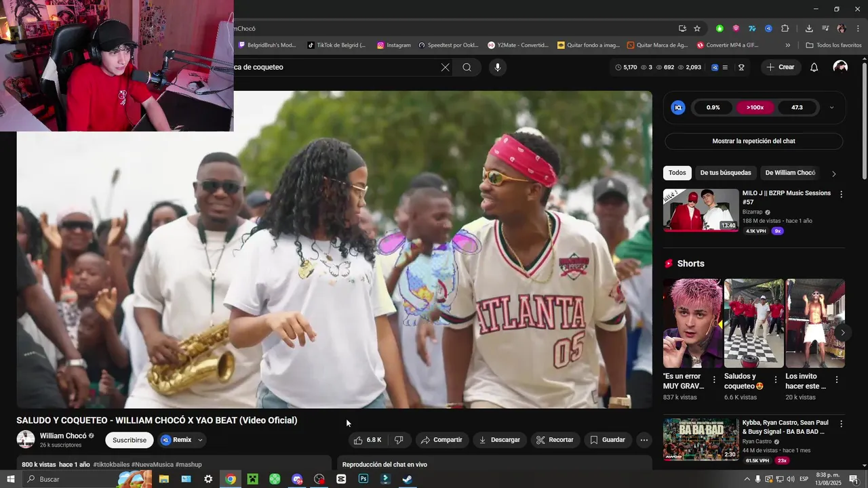Open the 'Speedtest por Ookl...' bookmark
The height and width of the screenshot is (488, 868).
pyautogui.click(x=449, y=45)
